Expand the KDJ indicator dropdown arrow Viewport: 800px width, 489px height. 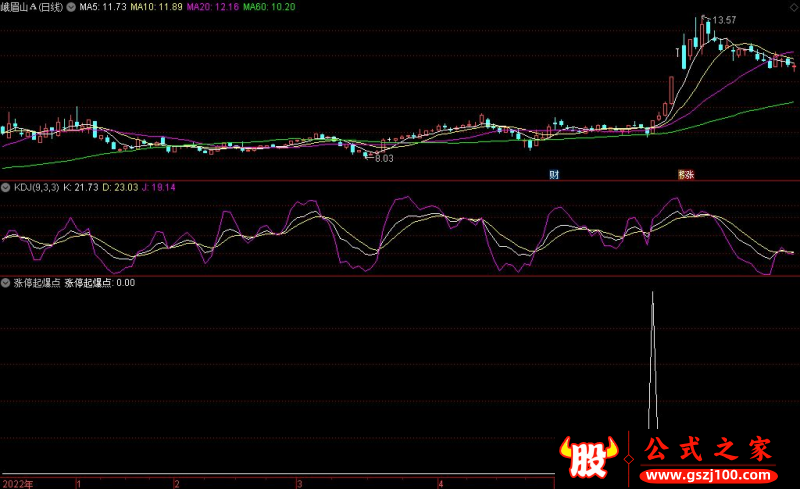6,187
